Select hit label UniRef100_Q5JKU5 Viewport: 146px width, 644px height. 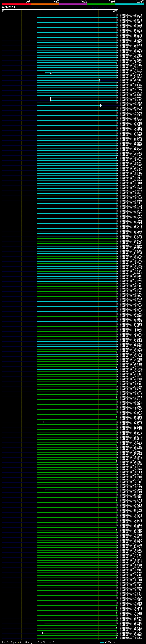click(131, 98)
